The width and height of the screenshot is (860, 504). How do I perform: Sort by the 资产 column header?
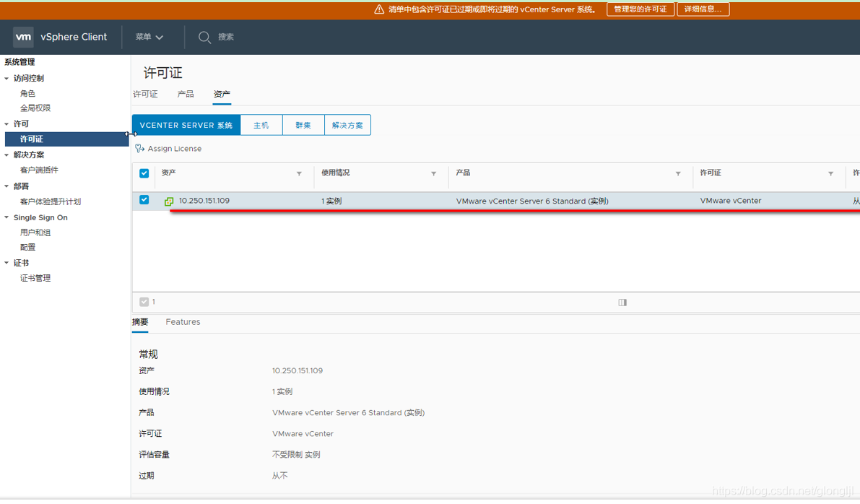pos(169,173)
